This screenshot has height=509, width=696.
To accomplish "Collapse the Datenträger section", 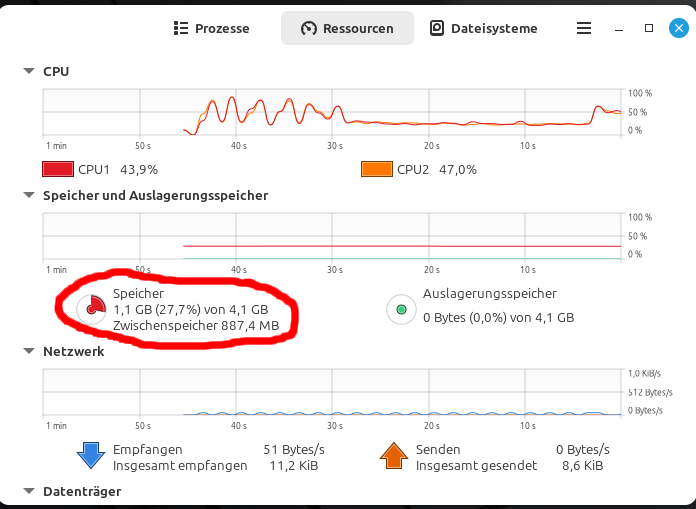I will (x=29, y=491).
